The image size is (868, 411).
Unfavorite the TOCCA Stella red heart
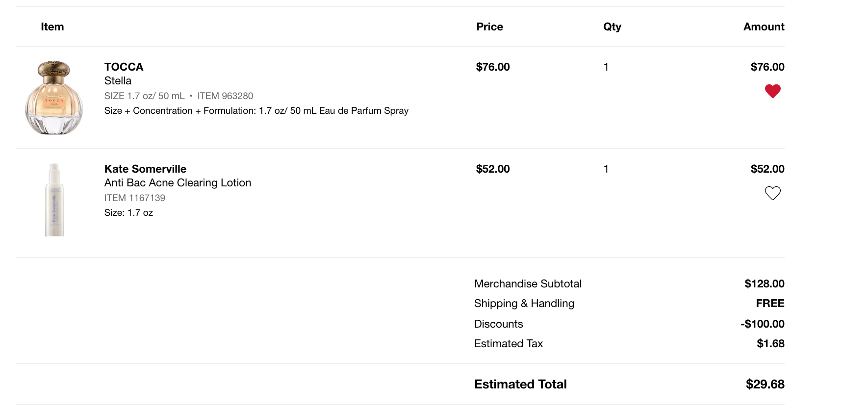pos(772,91)
